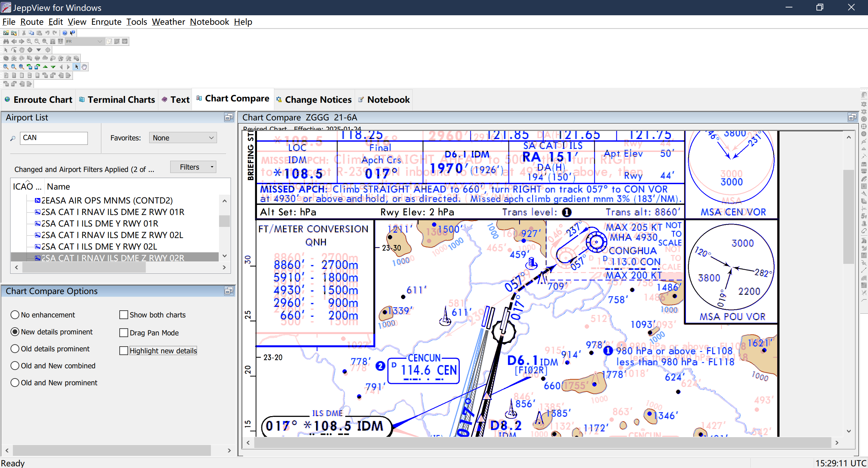Click the grey gear-shaped tropical storm weather icon
Screen dimensions: 868x468
6,58
